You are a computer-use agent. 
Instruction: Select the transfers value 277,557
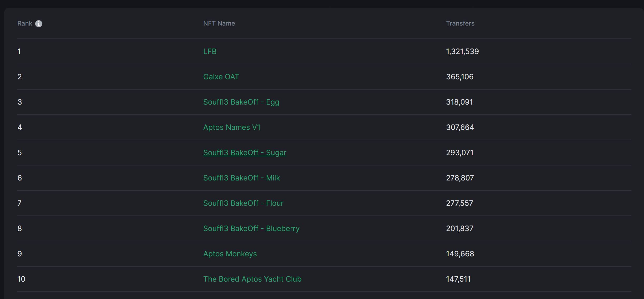tap(459, 203)
